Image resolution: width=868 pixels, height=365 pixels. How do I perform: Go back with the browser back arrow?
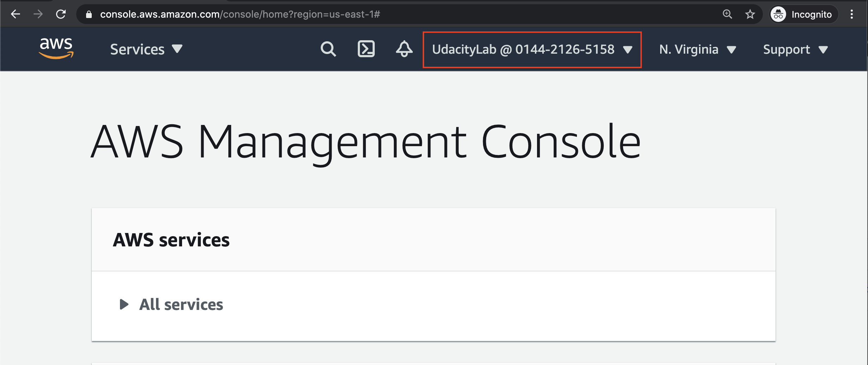16,14
